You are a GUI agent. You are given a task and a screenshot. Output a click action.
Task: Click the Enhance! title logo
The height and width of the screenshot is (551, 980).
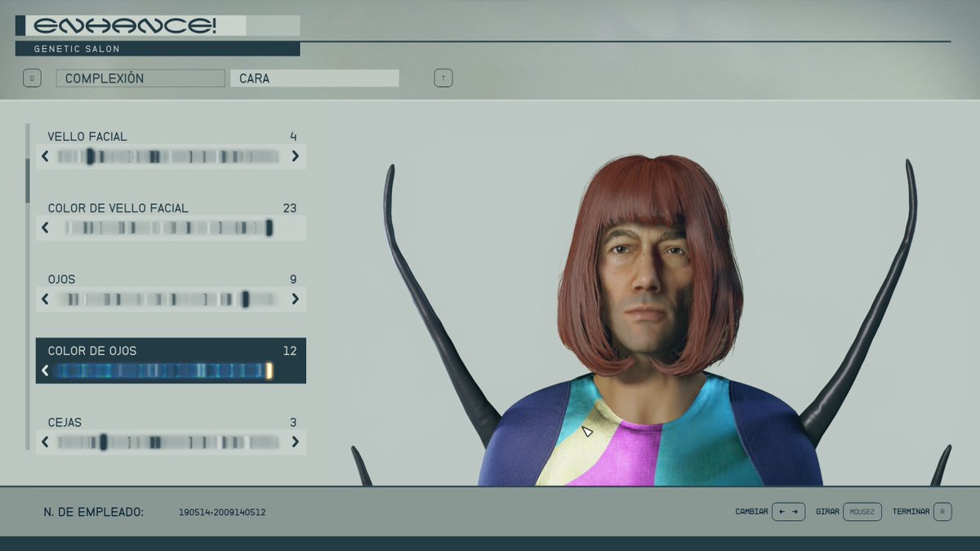point(125,25)
